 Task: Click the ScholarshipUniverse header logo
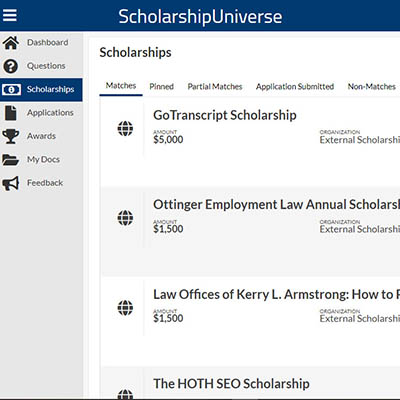coord(200,16)
